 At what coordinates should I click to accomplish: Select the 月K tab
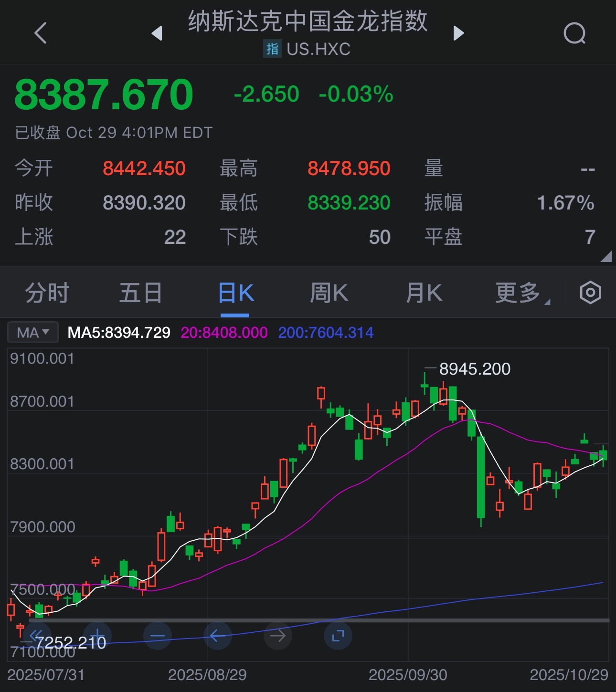(424, 293)
